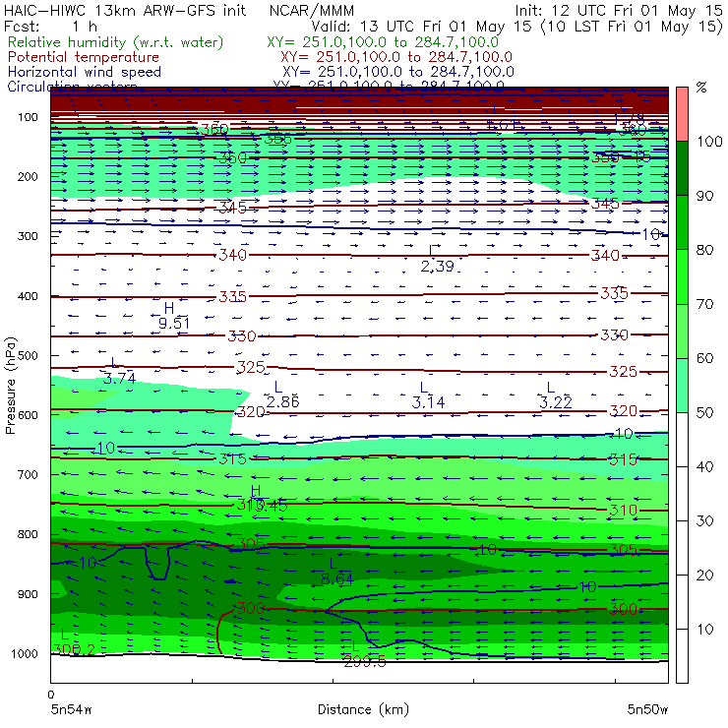Click the wind minimum label '3.74'
The width and height of the screenshot is (728, 728).
point(119,379)
